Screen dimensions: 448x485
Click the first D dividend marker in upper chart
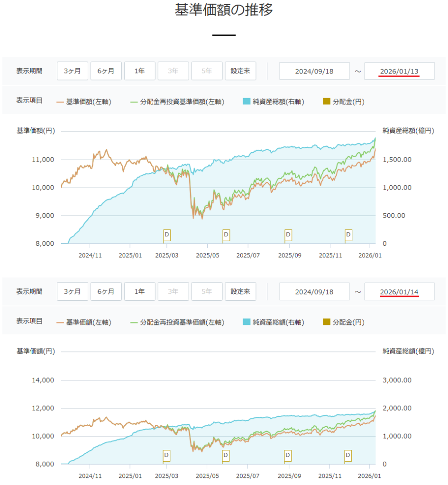point(166,234)
